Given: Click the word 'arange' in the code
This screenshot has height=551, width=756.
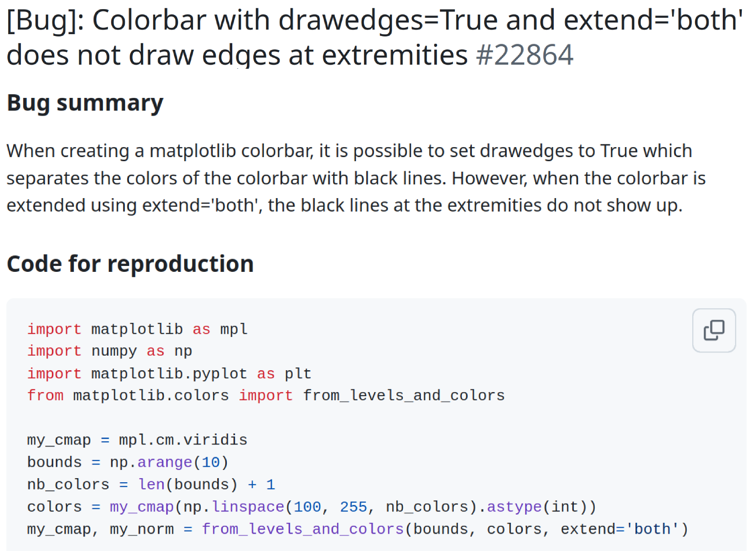Looking at the screenshot, I should 165,462.
